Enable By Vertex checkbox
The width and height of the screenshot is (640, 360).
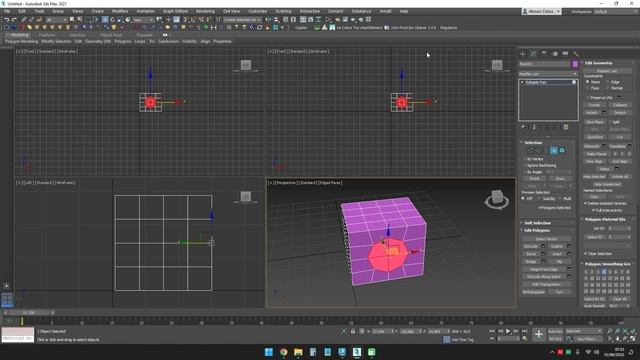pos(524,159)
